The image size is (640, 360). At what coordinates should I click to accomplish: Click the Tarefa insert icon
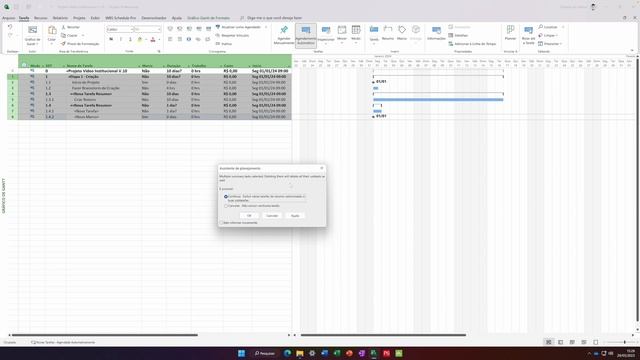(x=374, y=30)
